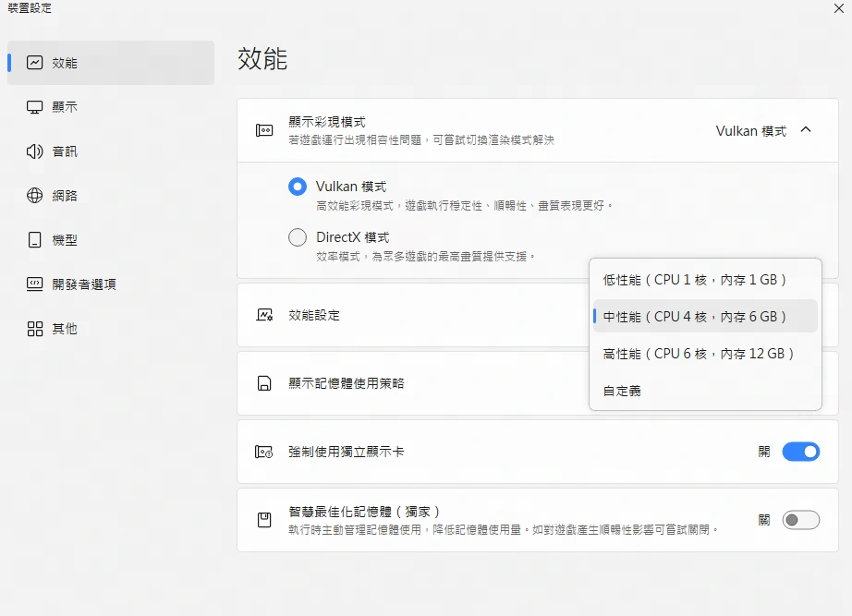Select the Vulkan 模式 radio button
Viewport: 852px width, 616px height.
[x=298, y=187]
